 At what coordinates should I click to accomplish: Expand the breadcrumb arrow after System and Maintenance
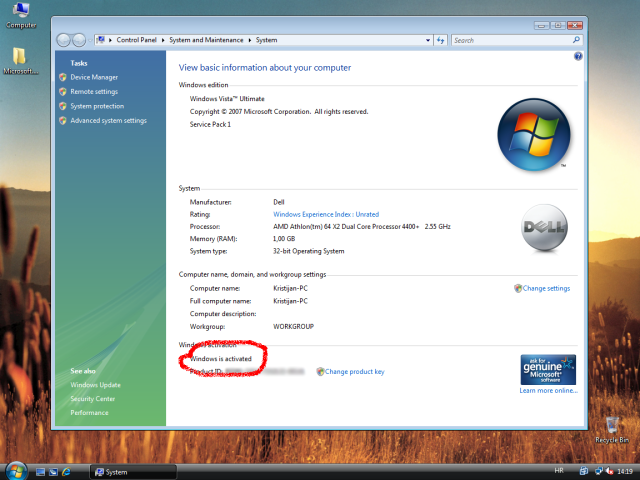coord(249,40)
